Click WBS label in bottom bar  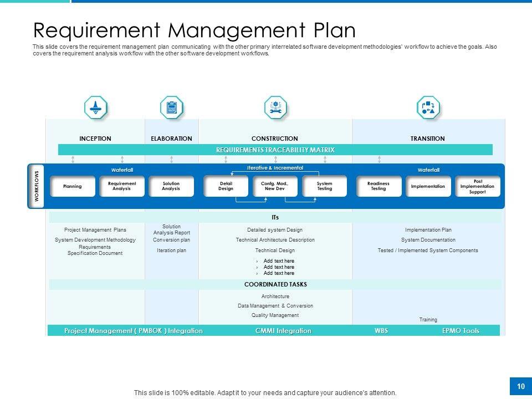click(x=381, y=331)
